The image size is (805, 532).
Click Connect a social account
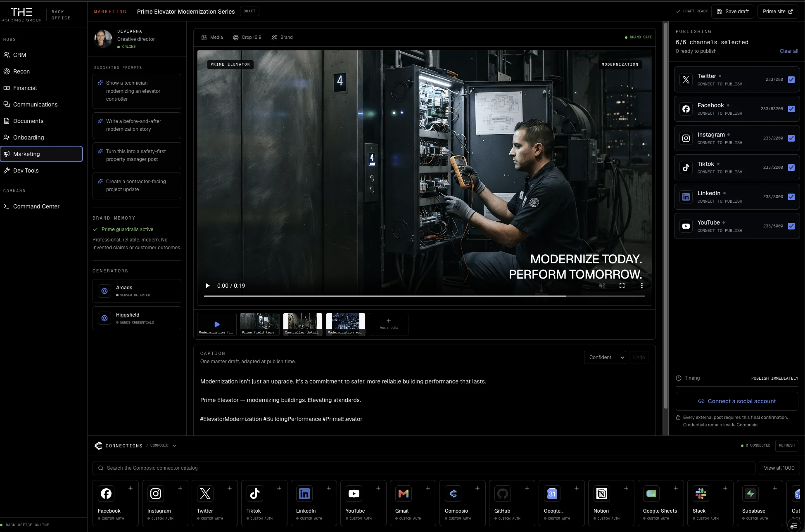(737, 401)
